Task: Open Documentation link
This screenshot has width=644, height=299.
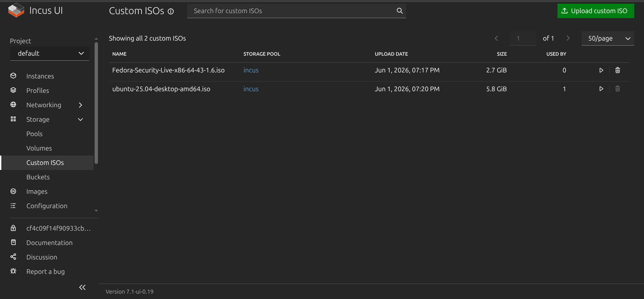Action: click(49, 242)
